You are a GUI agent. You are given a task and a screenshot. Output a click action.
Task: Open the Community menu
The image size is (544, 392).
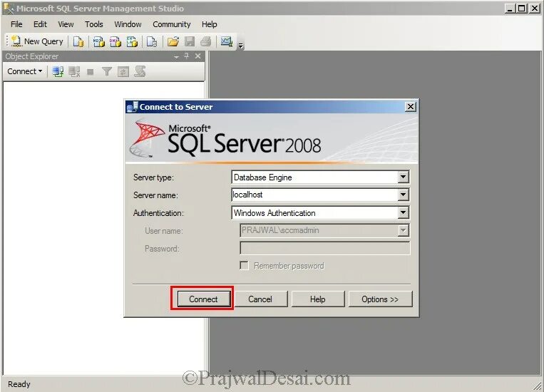click(172, 24)
